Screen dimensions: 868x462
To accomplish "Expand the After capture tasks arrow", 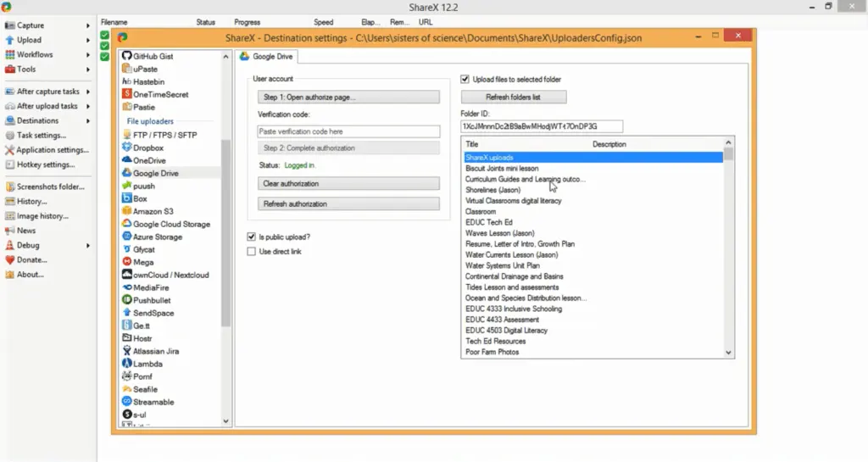I will pos(87,92).
